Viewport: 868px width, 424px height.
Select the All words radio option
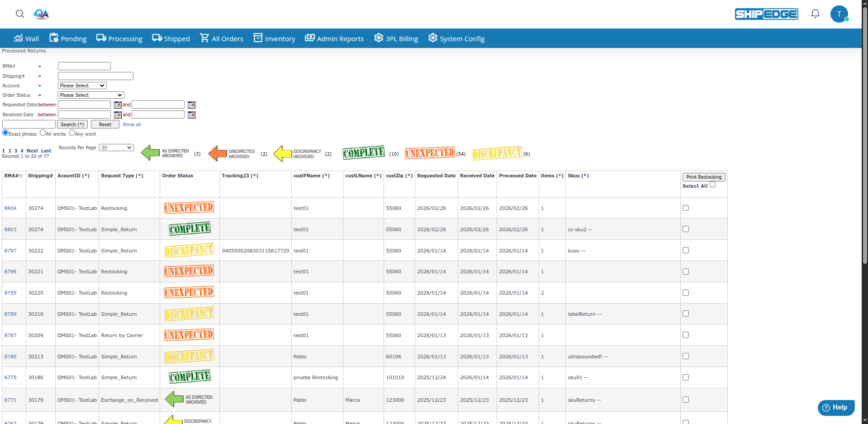(x=43, y=133)
